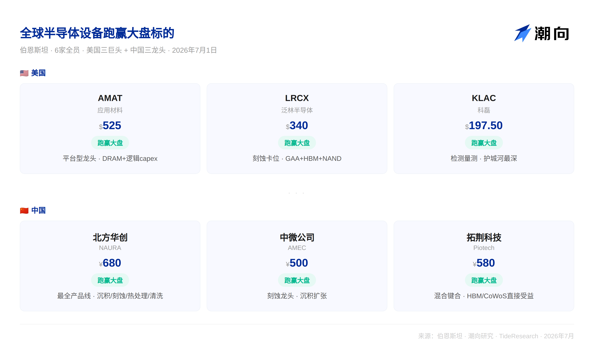594x364 pixels.
Task: Click the 美国 section heading
Action: click(38, 73)
